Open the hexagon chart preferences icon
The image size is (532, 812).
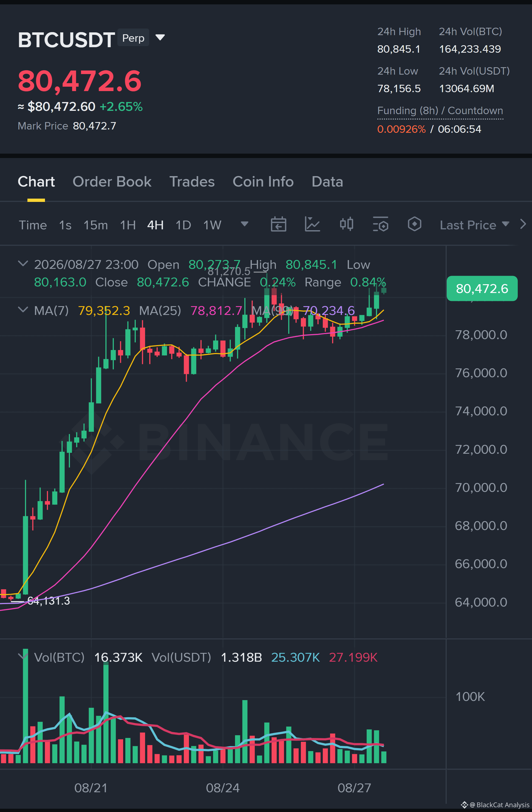[x=414, y=224]
